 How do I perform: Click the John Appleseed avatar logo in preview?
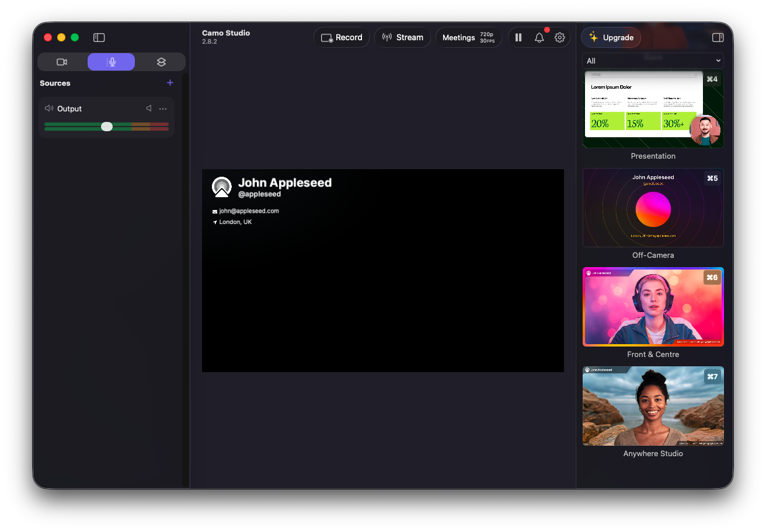[x=222, y=187]
